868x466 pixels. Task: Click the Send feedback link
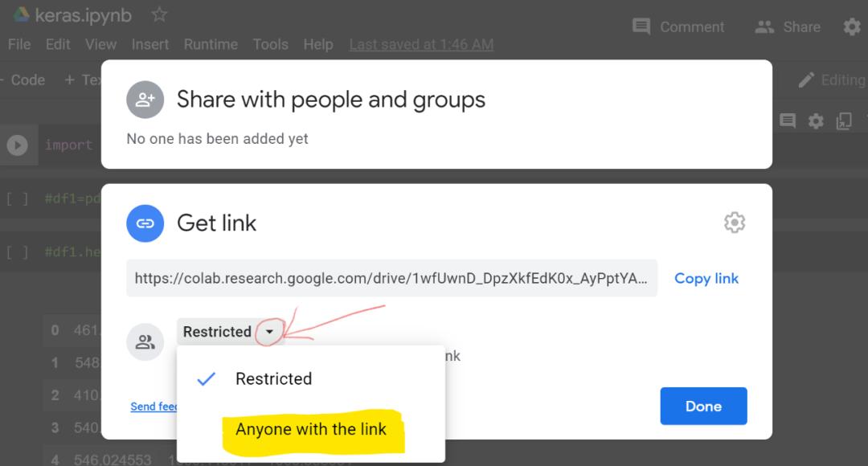pyautogui.click(x=154, y=407)
